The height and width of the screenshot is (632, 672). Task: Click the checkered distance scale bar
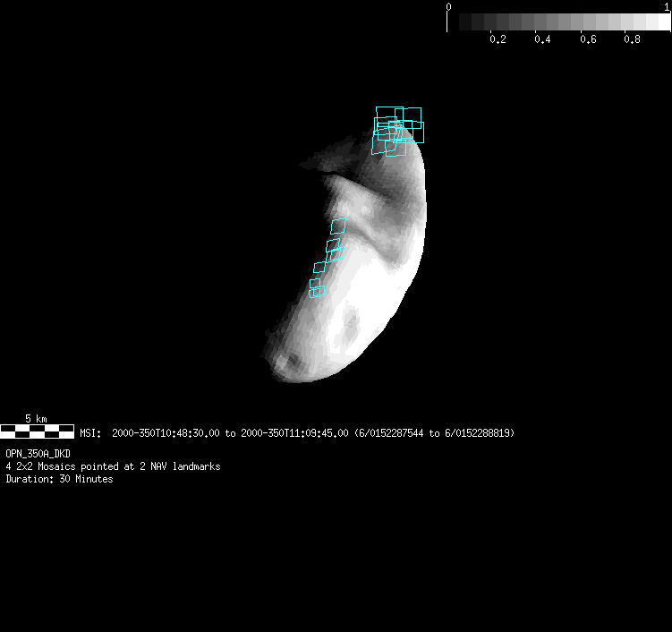coord(37,431)
